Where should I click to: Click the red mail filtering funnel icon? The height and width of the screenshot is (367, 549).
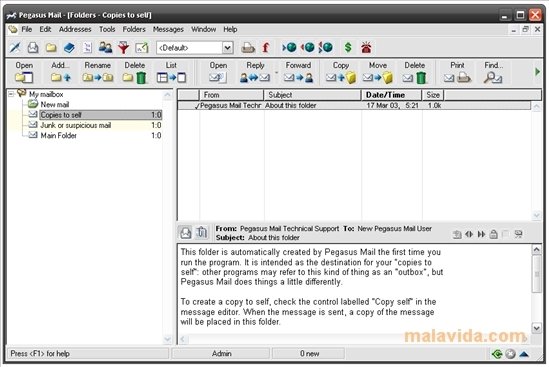click(123, 47)
